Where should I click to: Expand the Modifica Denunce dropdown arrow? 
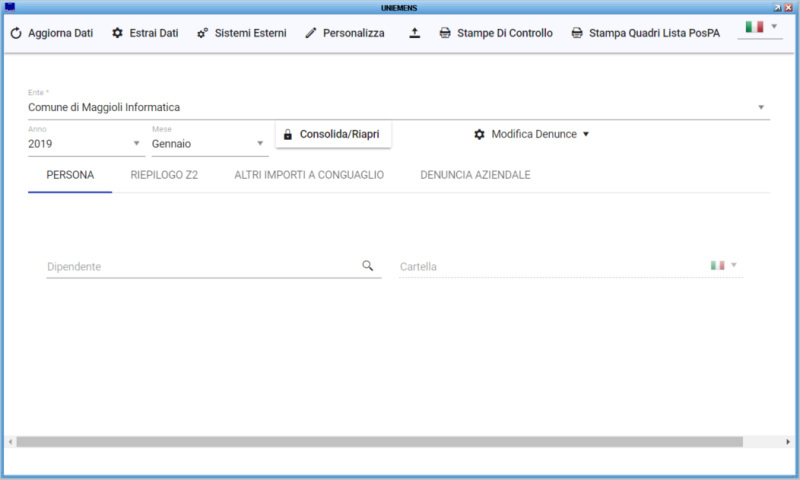586,135
